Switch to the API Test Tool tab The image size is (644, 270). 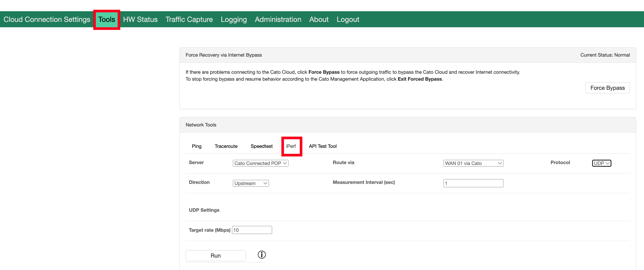[322, 146]
